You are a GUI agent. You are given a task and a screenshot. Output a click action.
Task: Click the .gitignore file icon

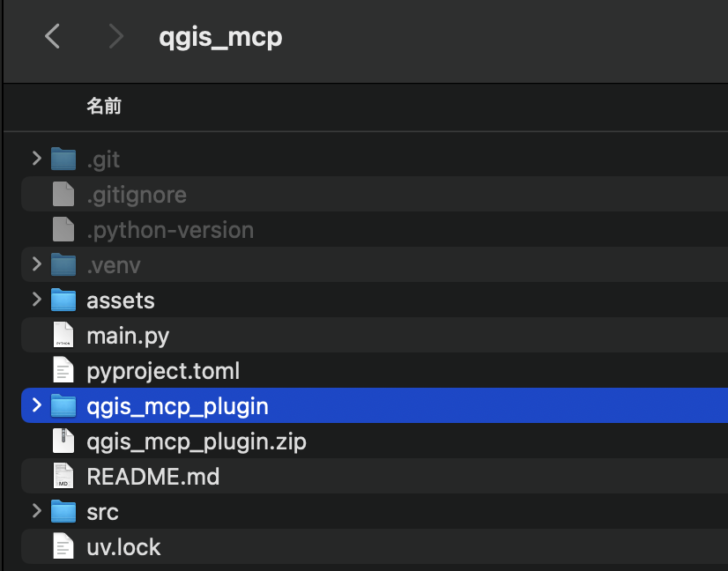pos(63,195)
